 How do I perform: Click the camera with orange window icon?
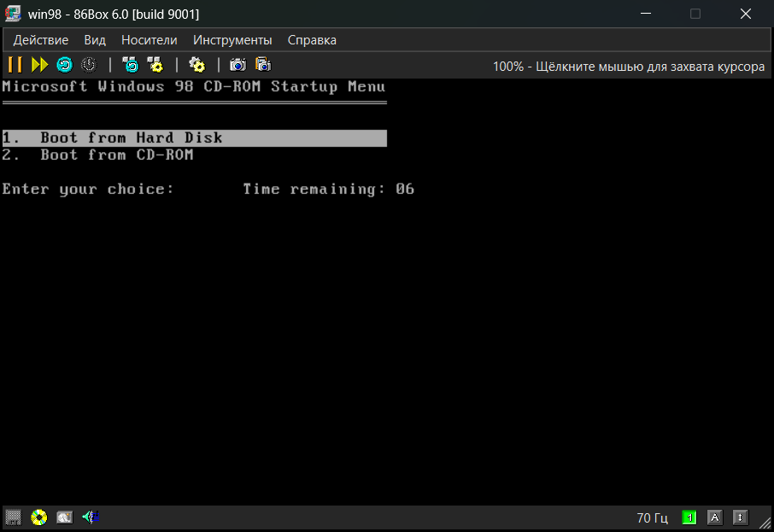263,65
